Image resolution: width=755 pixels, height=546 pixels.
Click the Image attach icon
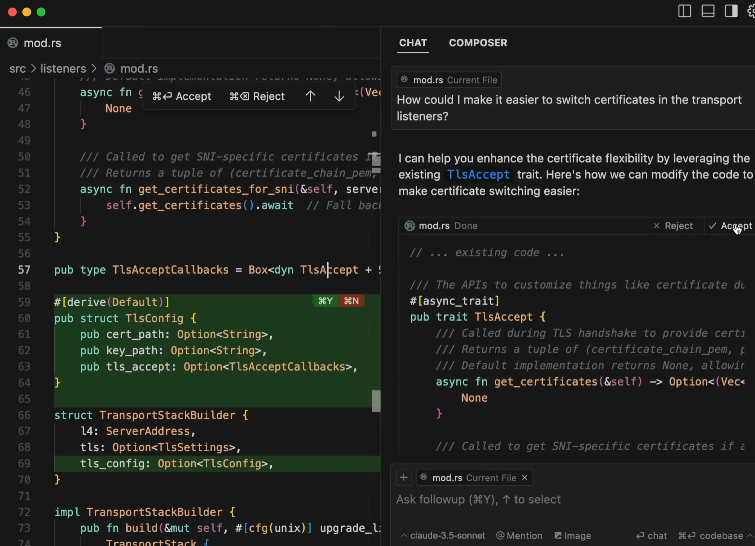coord(573,535)
